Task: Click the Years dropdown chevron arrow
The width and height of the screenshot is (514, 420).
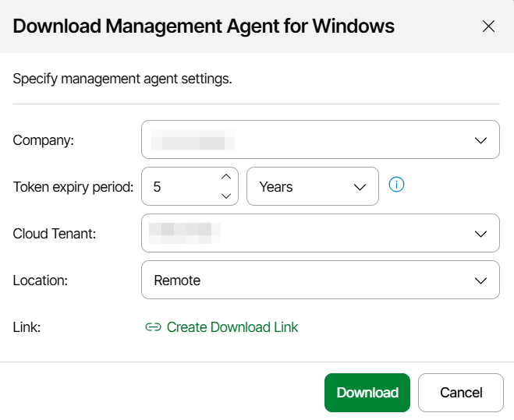Action: [360, 187]
